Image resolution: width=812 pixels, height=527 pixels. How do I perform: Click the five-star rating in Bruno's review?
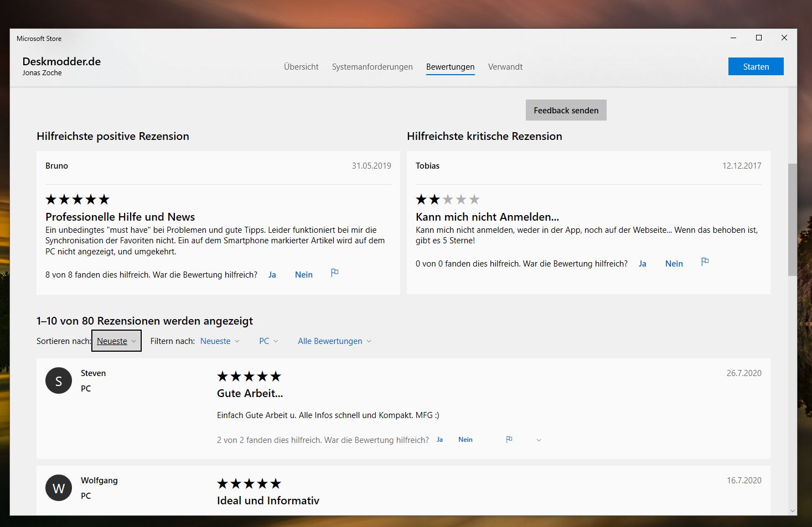[77, 199]
